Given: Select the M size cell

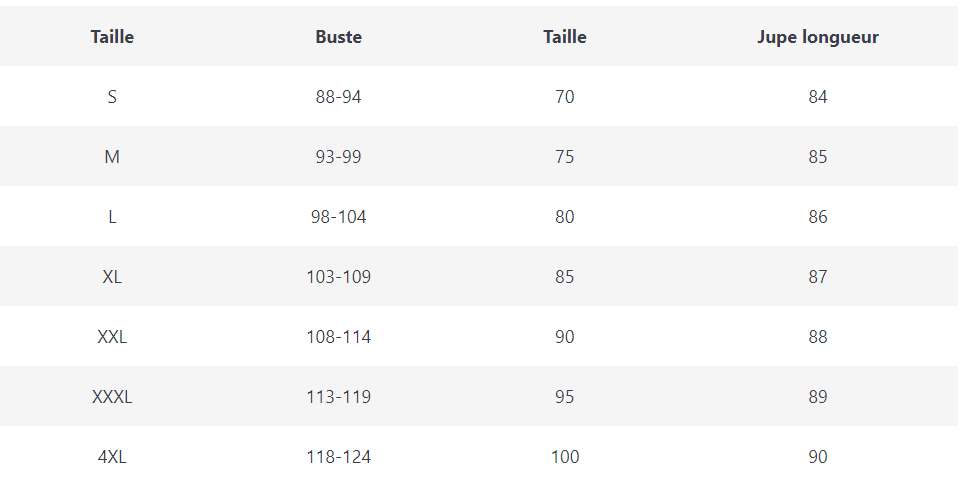Looking at the screenshot, I should [112, 157].
